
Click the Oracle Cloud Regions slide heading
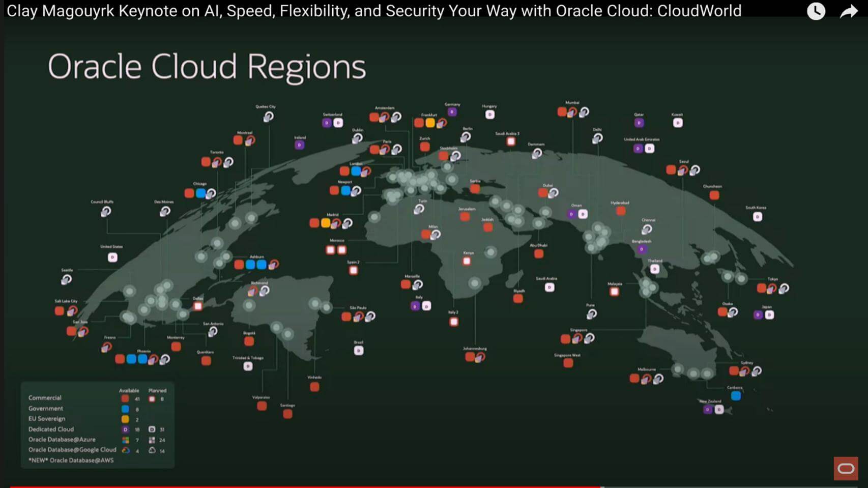click(207, 67)
